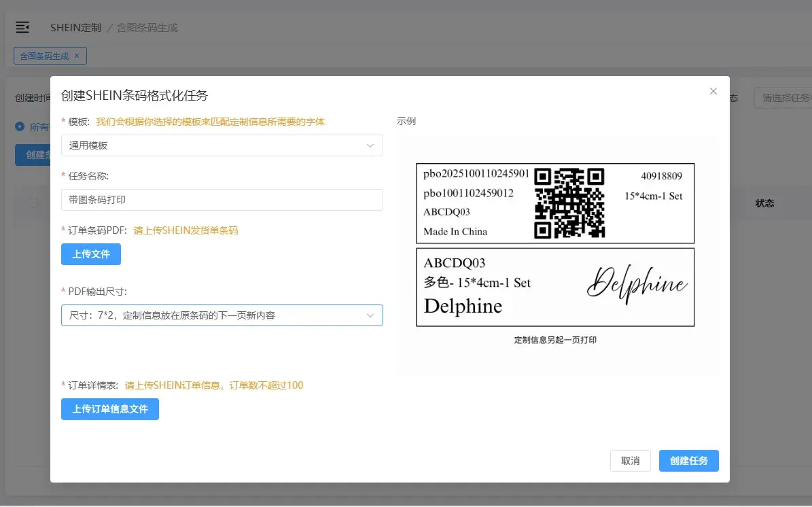
Task: Click the 状态 column header
Action: tap(764, 203)
